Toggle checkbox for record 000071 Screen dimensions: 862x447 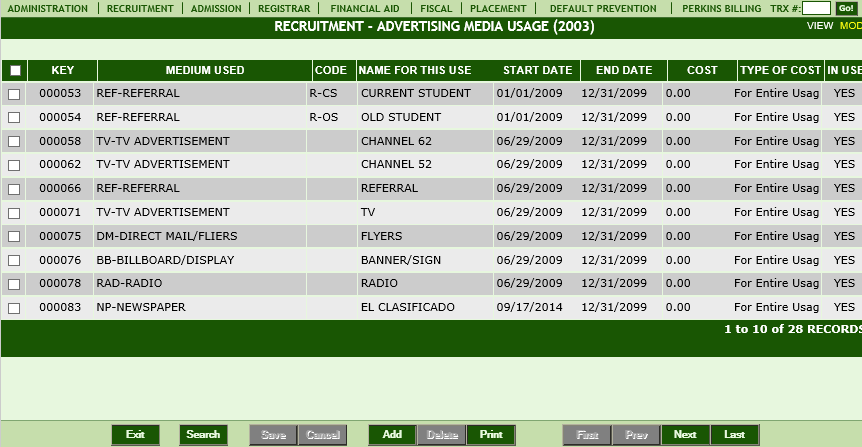14,213
